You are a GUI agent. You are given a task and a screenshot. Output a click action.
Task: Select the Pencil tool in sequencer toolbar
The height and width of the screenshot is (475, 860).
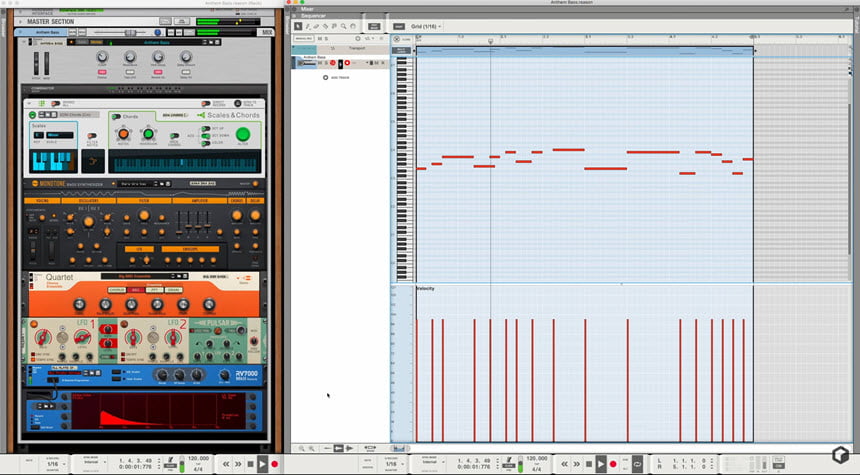coord(307,26)
